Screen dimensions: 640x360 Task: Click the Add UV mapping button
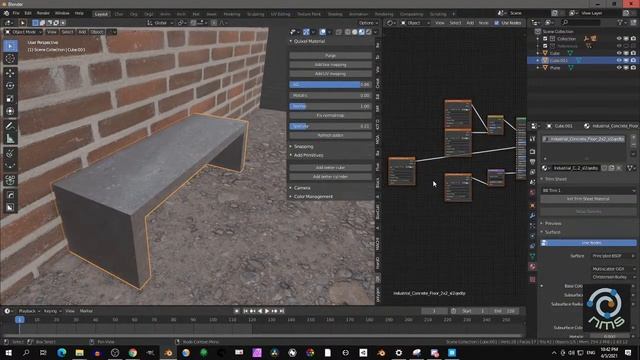point(331,74)
